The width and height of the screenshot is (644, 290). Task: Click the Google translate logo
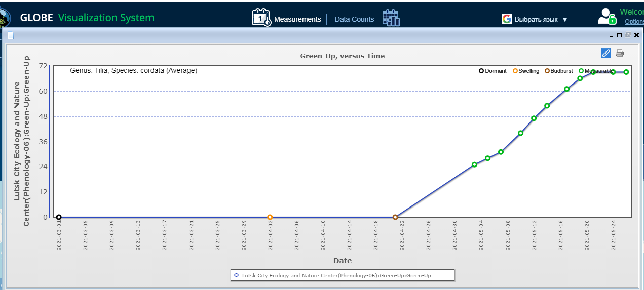pyautogui.click(x=507, y=19)
